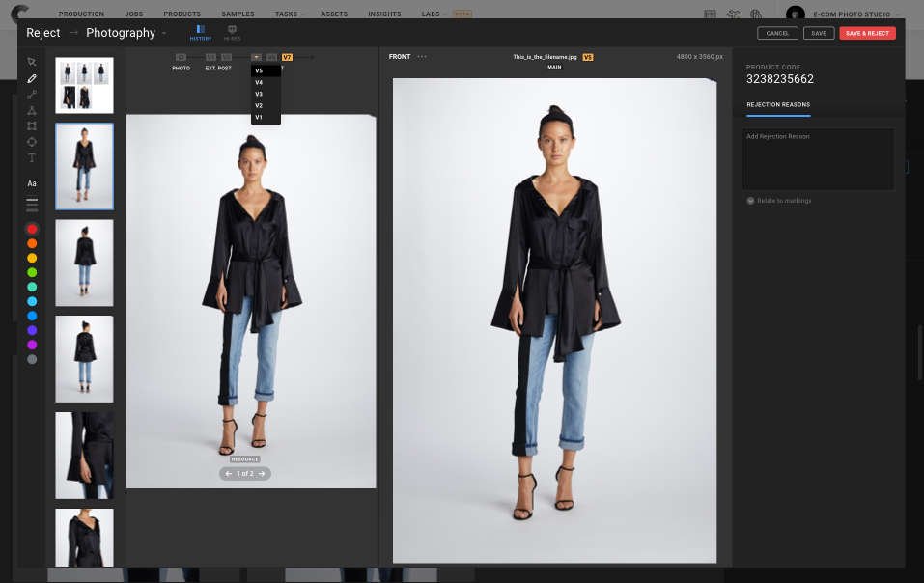Expand Tasks menu in background nav
924x583 pixels.
pos(290,14)
